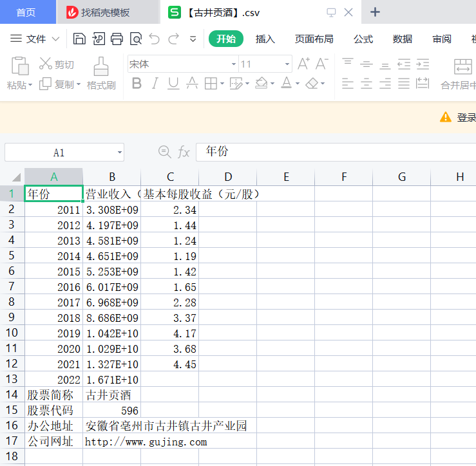Expand the Fill Color dropdown arrow
The width and height of the screenshot is (476, 466).
(x=272, y=84)
